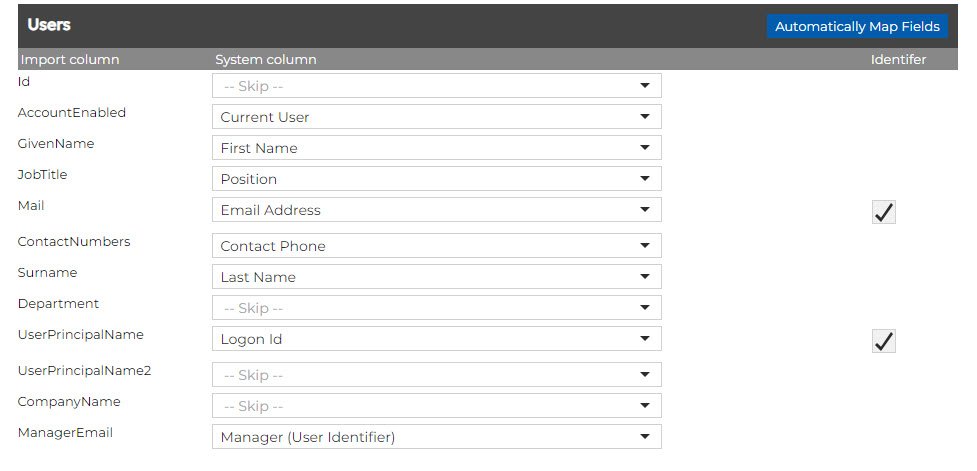Open the Department row Skip dropdown
This screenshot has width=977, height=471.
tap(436, 308)
